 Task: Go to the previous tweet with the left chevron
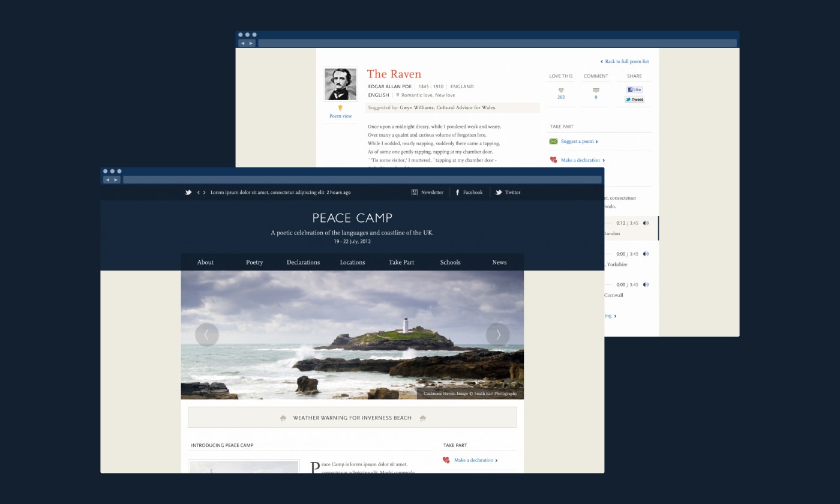[199, 193]
